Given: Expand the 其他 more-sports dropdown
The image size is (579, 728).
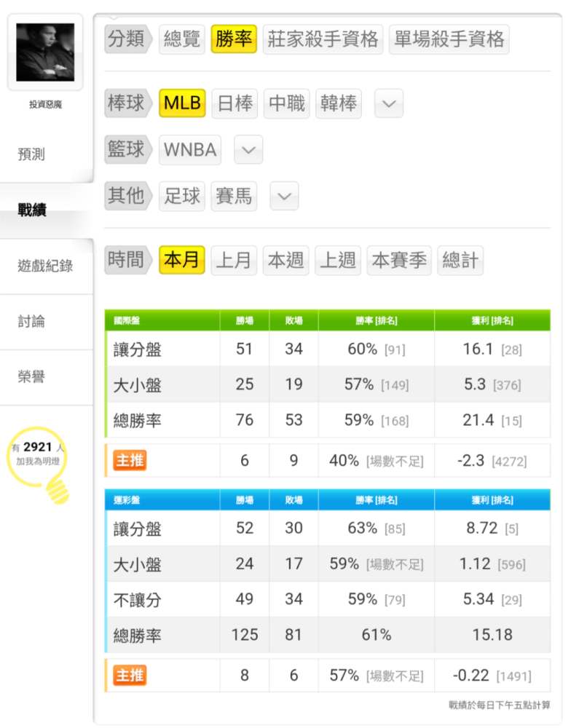Looking at the screenshot, I should [x=284, y=196].
